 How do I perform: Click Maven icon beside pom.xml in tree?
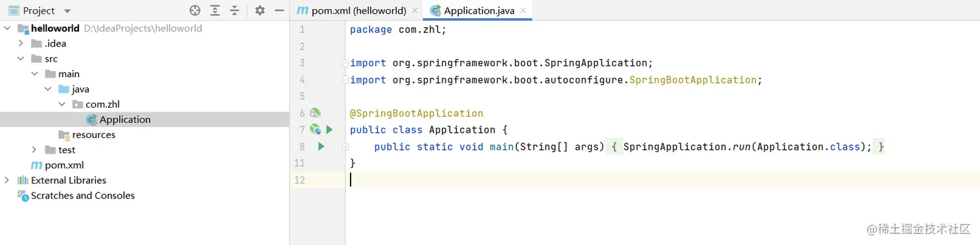click(36, 165)
